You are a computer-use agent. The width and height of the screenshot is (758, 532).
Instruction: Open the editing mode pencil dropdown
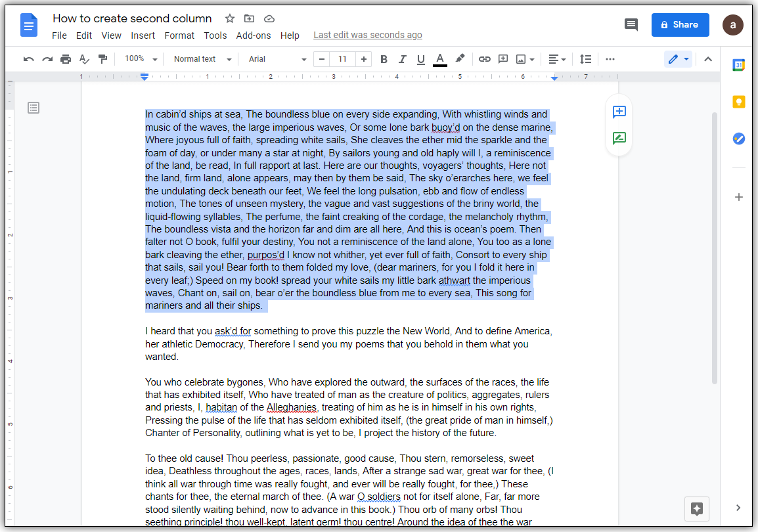[x=679, y=59]
